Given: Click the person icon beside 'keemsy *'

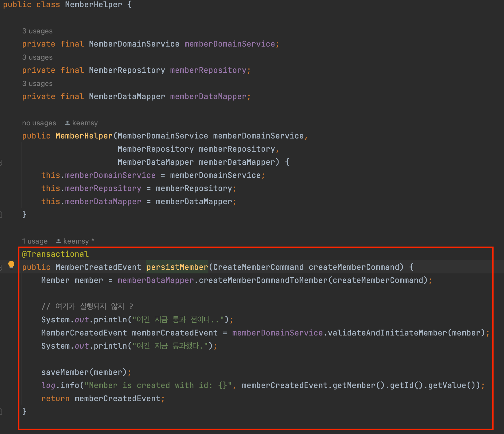Looking at the screenshot, I should click(59, 241).
